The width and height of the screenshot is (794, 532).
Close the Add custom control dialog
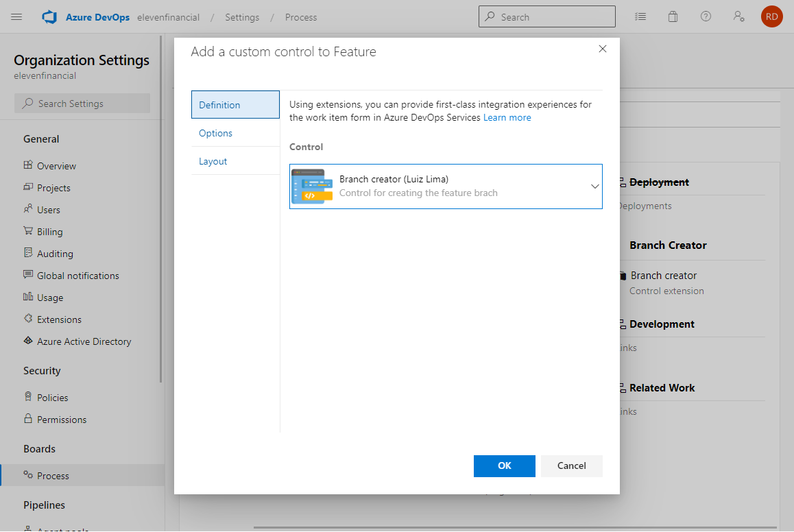pyautogui.click(x=602, y=49)
